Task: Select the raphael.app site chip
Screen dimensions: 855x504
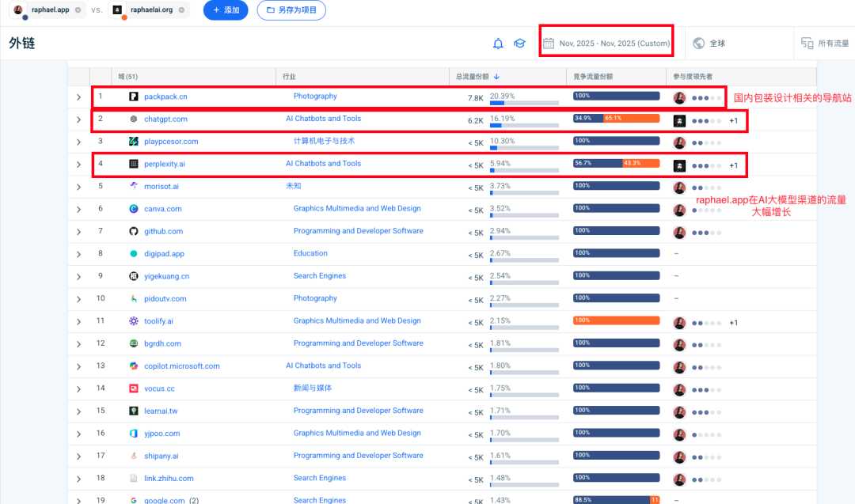Action: pos(47,9)
